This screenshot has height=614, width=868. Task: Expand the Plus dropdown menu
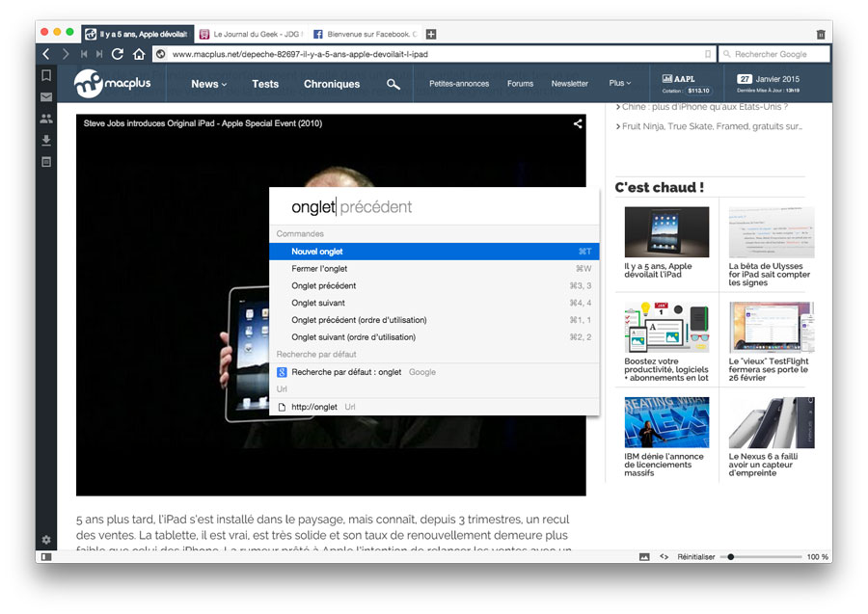619,83
